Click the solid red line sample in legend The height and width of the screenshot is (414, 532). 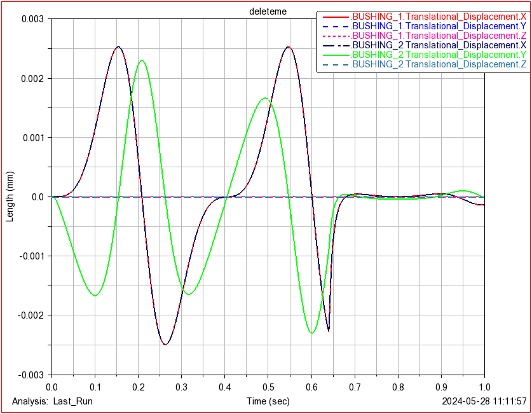(x=334, y=17)
